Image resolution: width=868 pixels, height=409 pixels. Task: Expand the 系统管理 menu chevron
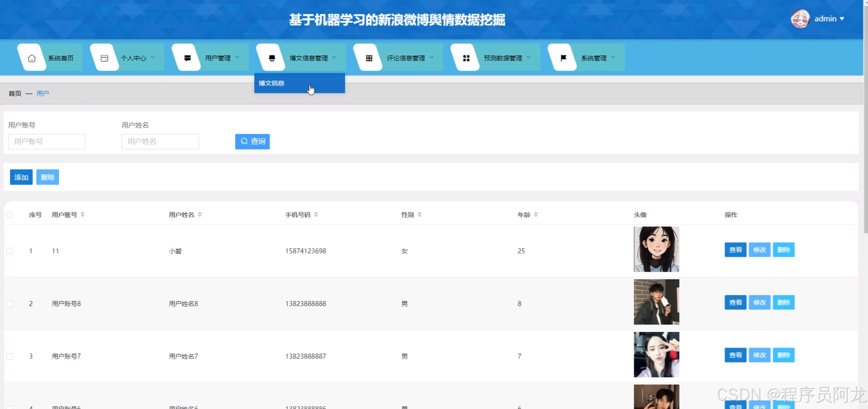point(613,58)
